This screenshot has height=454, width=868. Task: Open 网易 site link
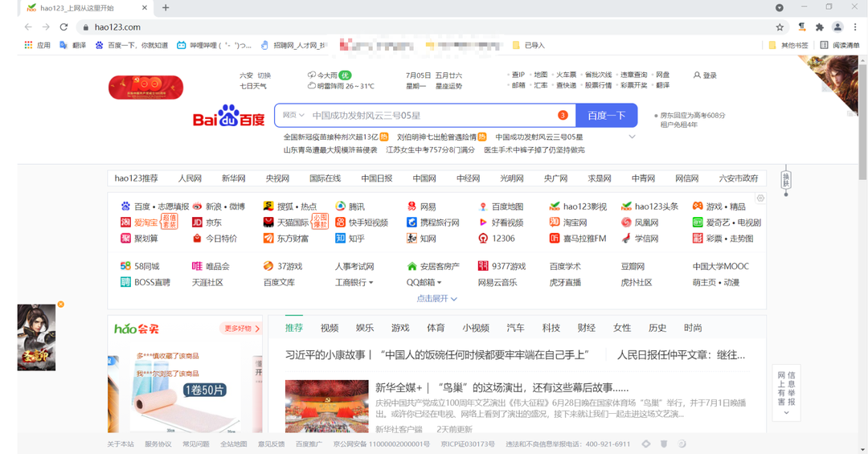click(x=422, y=207)
